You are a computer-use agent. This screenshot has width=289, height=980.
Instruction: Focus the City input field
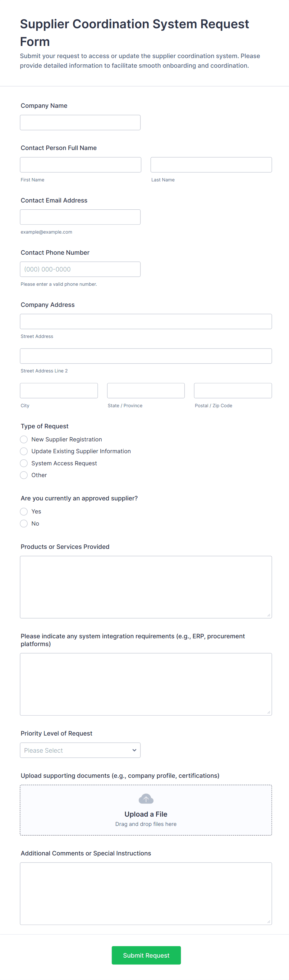point(59,391)
